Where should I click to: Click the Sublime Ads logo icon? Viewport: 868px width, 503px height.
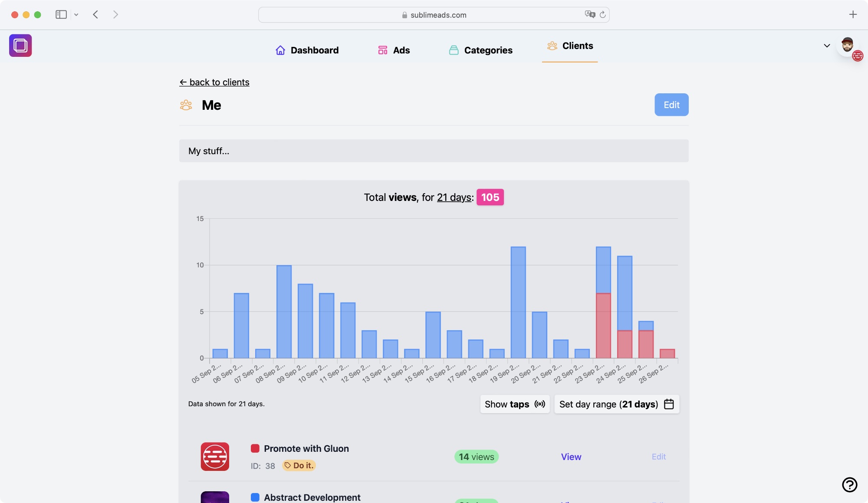(20, 46)
